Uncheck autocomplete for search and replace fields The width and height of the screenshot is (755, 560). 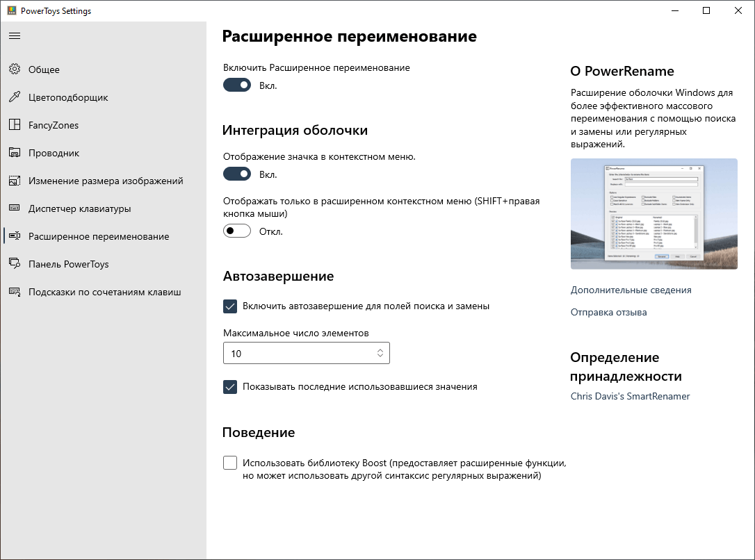pyautogui.click(x=230, y=306)
